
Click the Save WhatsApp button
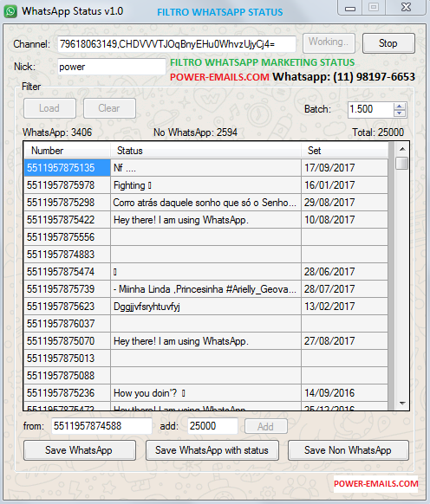coord(80,450)
